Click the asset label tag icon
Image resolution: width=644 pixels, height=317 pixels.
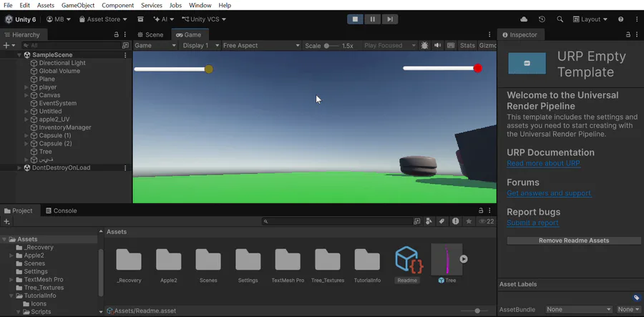[637, 298]
